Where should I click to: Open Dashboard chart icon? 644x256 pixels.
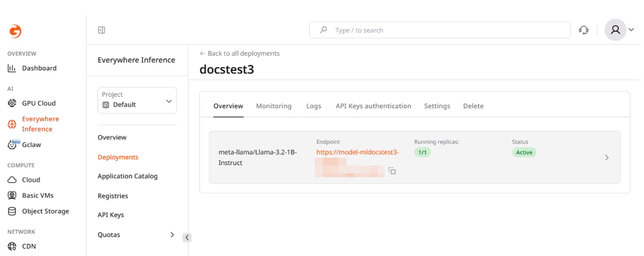coord(12,68)
